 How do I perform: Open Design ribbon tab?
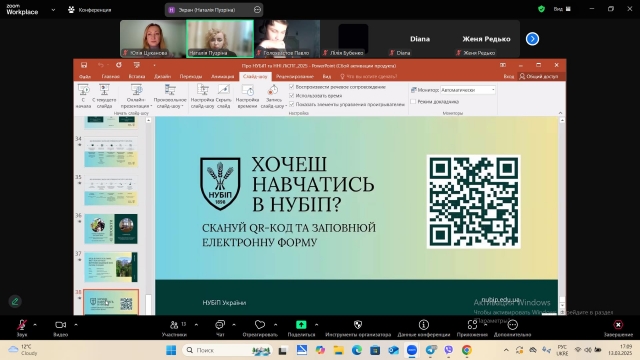click(x=162, y=76)
